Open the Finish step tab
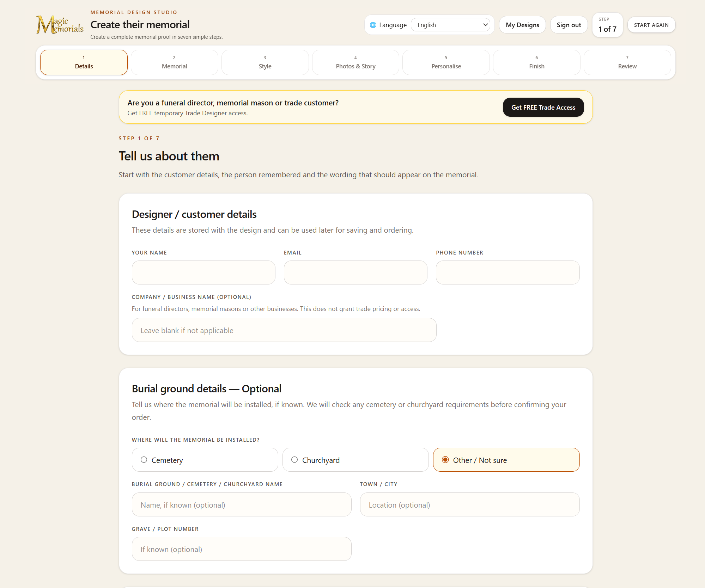 (x=537, y=62)
